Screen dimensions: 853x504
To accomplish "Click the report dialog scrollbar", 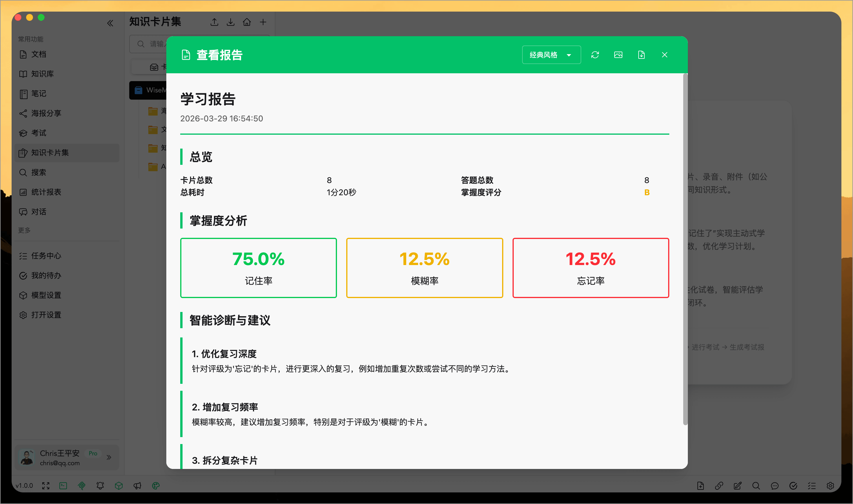I will tap(684, 238).
